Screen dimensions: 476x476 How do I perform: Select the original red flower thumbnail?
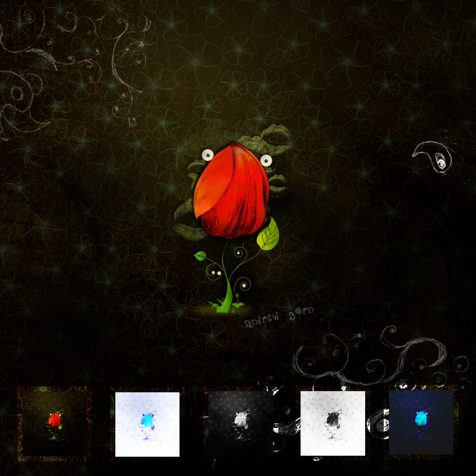(55, 424)
